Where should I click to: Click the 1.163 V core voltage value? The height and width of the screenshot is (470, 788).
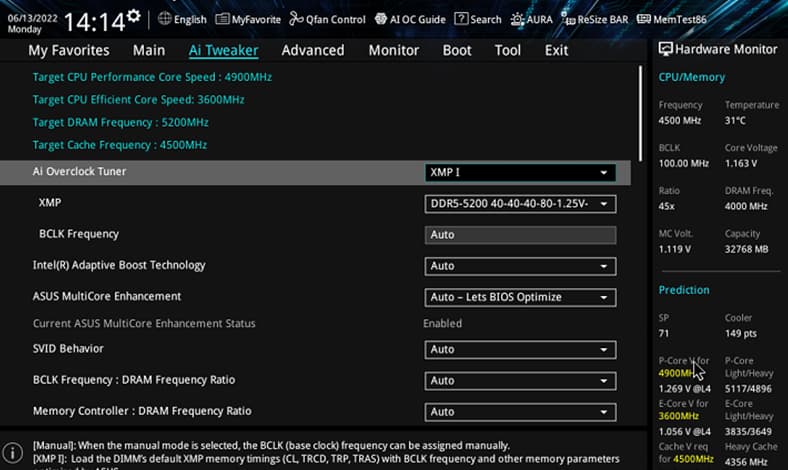pos(741,163)
